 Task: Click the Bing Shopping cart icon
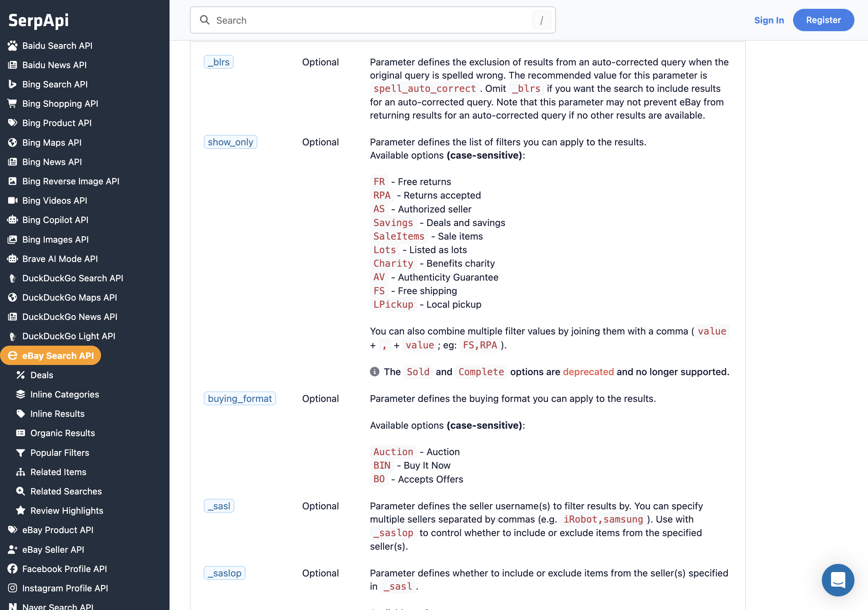[13, 104]
